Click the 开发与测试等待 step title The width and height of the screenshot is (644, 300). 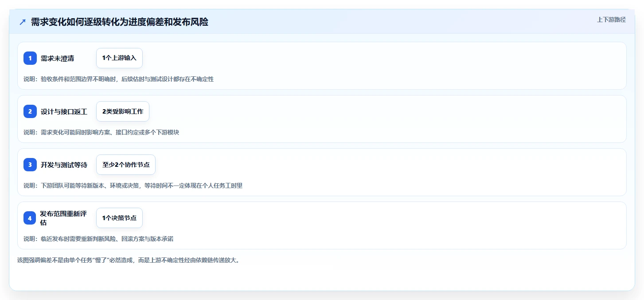point(64,165)
